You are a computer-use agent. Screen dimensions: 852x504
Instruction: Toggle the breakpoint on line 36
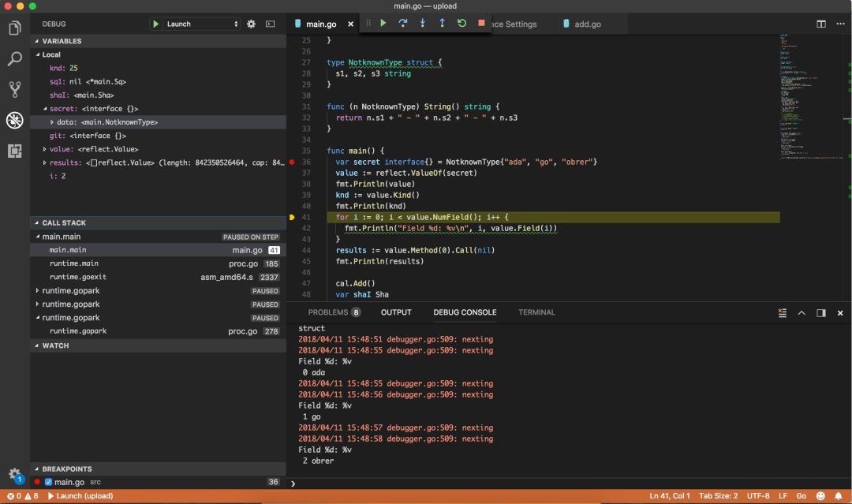coord(292,162)
